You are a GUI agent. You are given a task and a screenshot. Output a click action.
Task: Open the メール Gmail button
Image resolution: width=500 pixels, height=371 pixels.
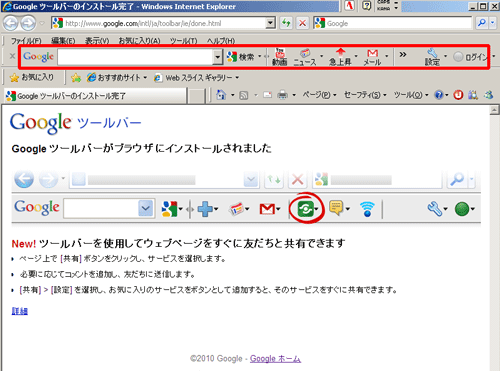click(372, 57)
